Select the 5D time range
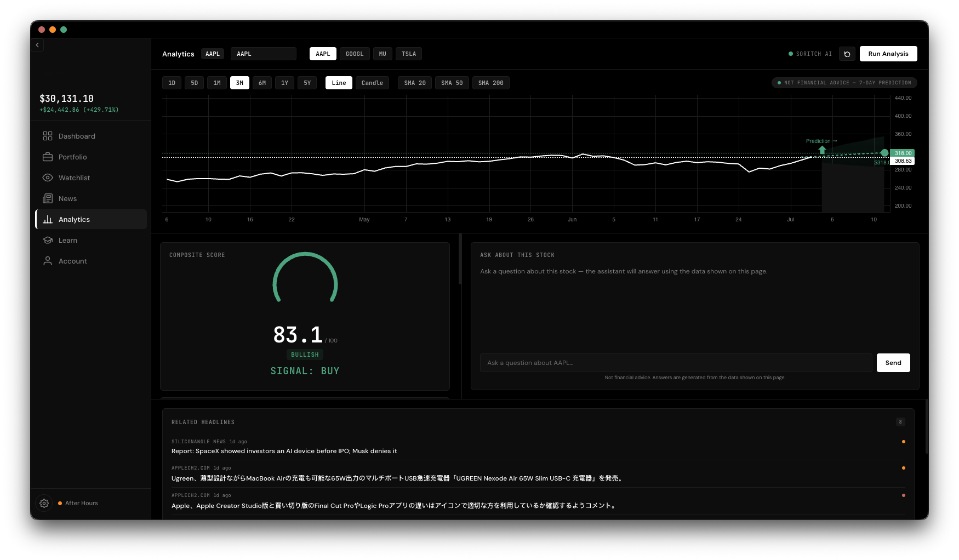This screenshot has height=560, width=959. click(195, 83)
